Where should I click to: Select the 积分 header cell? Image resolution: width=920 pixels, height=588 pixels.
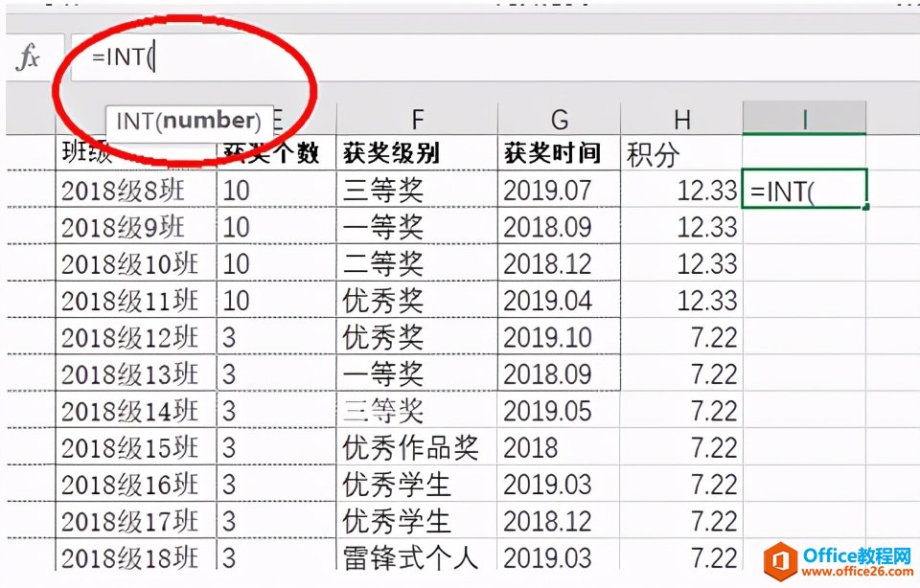[x=681, y=153]
